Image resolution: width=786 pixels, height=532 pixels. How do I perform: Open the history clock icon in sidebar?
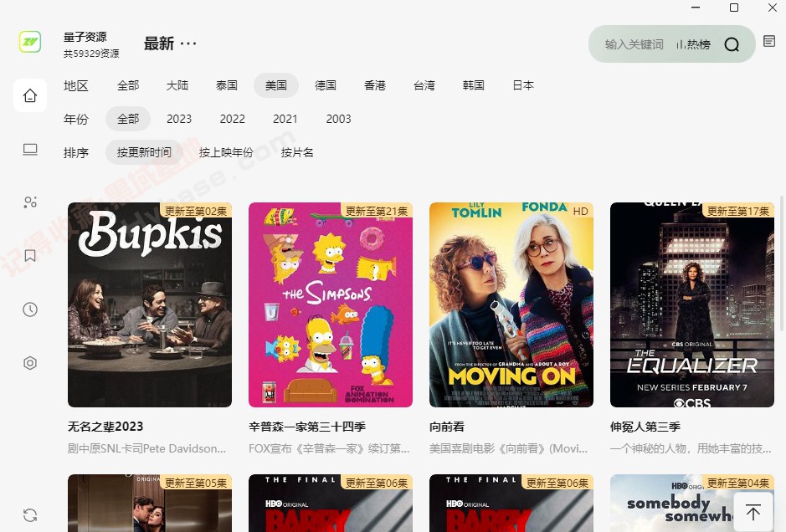30,309
